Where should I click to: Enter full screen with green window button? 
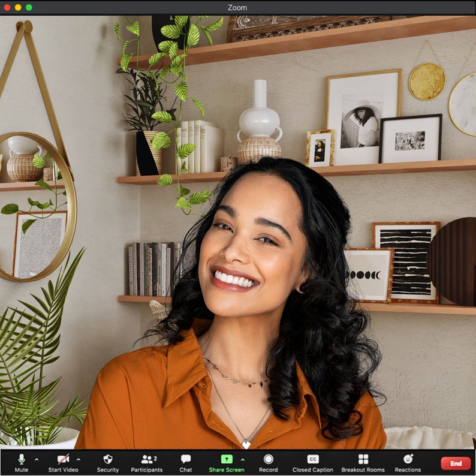point(29,7)
